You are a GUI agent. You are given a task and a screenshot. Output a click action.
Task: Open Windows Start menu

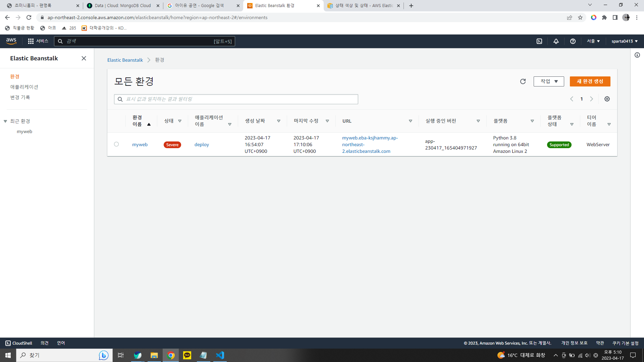click(8, 355)
